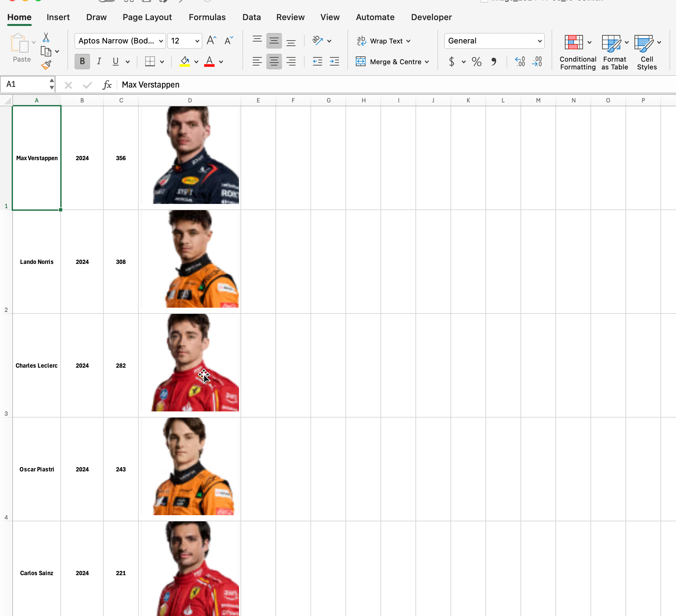
Task: Toggle underline formatting
Action: click(115, 61)
